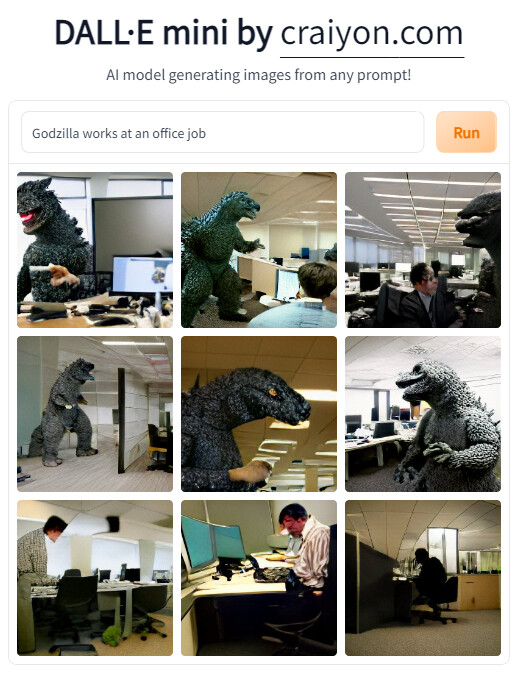Select image of man in striped shirt at monitors
Screen dimensions: 518x673
coord(259,578)
